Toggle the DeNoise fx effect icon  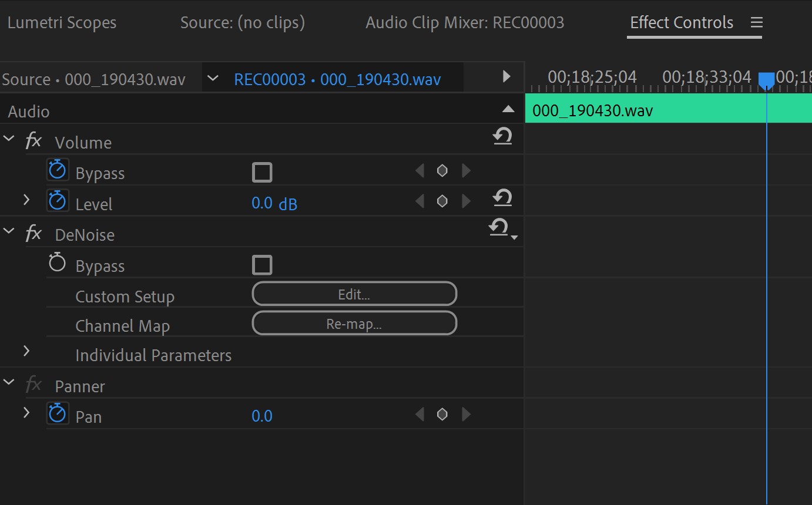click(33, 233)
